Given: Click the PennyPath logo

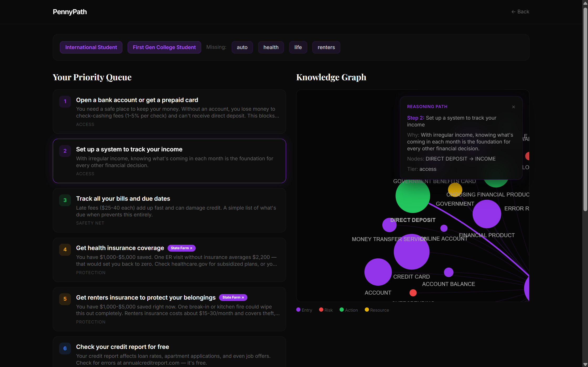Looking at the screenshot, I should 70,12.
